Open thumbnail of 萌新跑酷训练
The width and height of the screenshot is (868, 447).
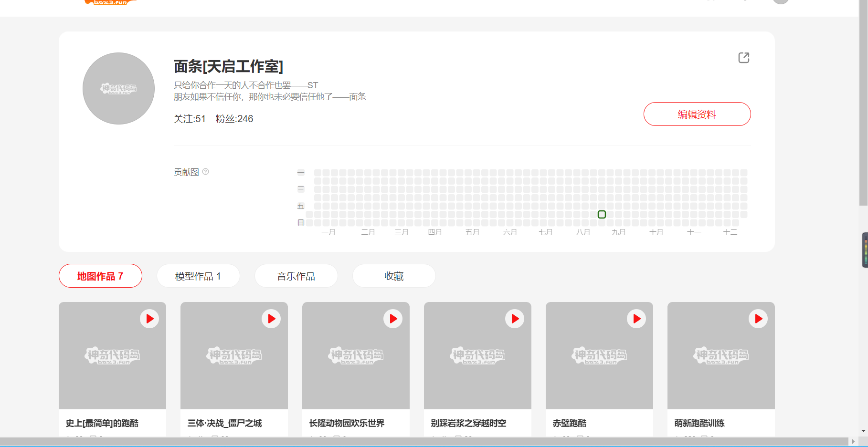coord(721,355)
